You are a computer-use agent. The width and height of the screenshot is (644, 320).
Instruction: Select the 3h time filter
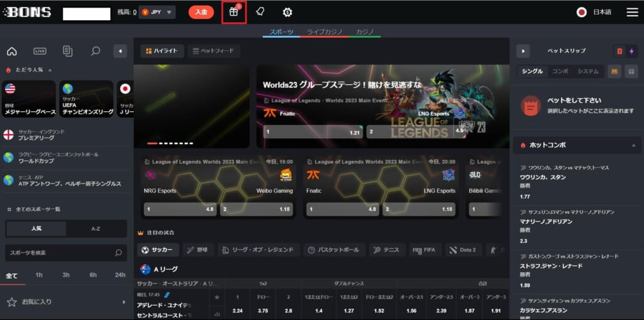tap(66, 275)
